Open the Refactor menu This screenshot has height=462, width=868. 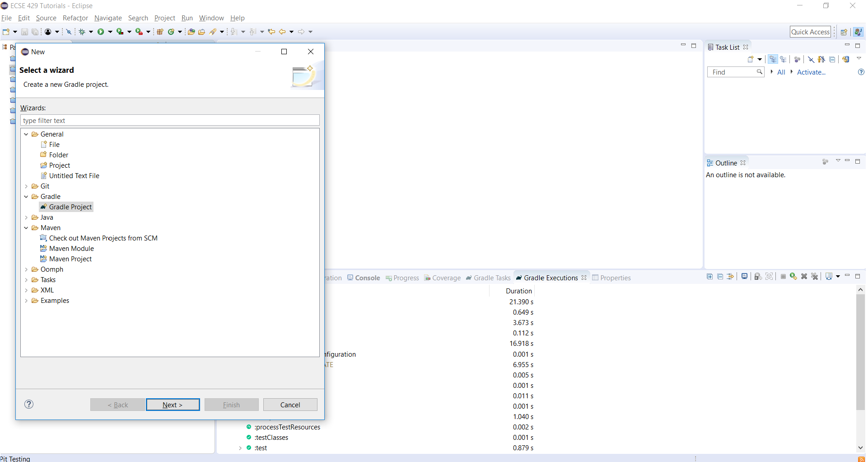[x=75, y=18]
